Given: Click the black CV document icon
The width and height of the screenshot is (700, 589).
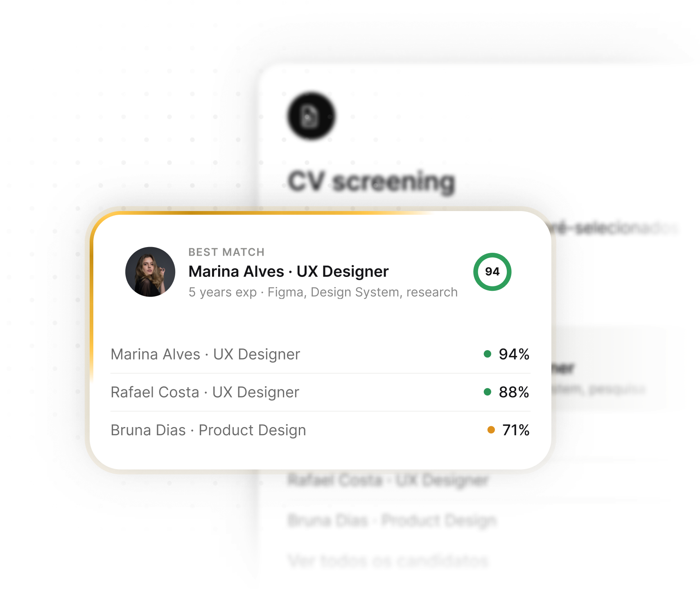Looking at the screenshot, I should click(x=311, y=116).
